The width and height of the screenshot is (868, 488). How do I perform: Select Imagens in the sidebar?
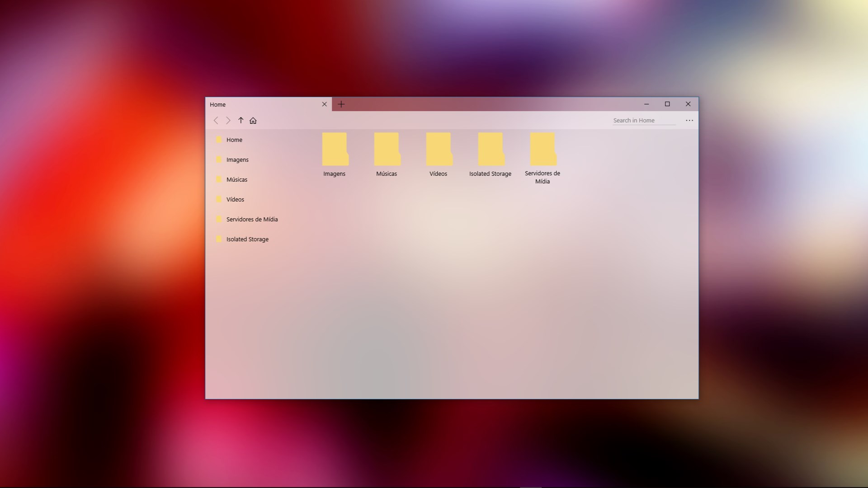[x=237, y=160]
